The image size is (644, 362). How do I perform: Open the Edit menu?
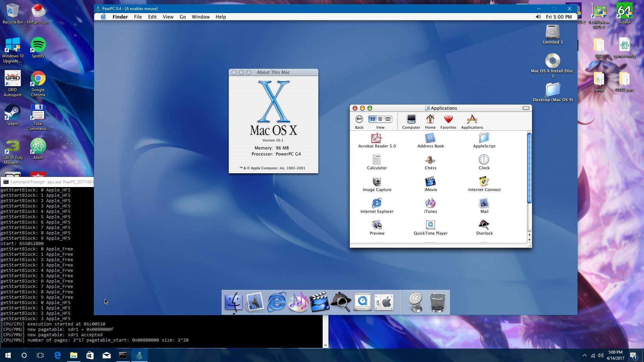click(152, 17)
